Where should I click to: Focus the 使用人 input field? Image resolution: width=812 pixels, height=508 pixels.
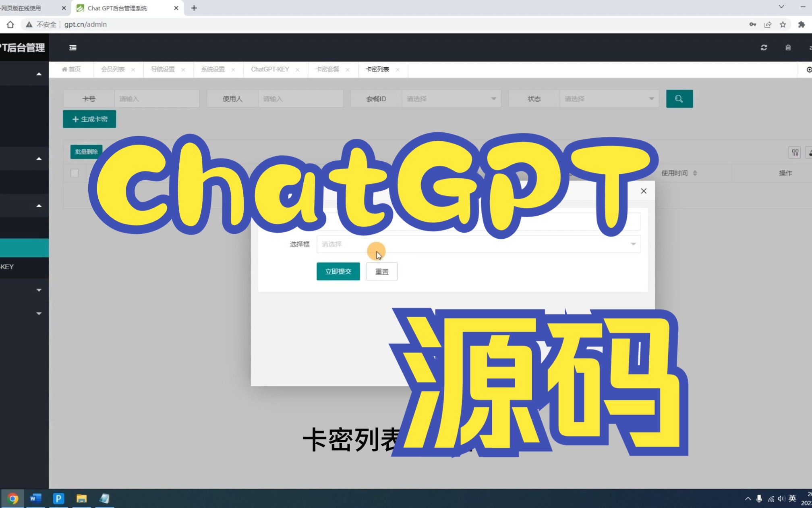coord(300,99)
